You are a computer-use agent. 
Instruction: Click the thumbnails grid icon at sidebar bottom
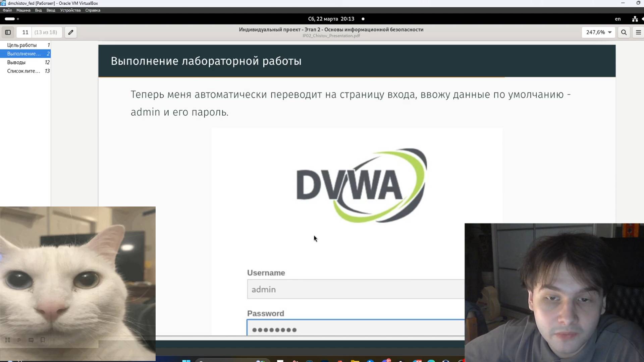pos(7,340)
